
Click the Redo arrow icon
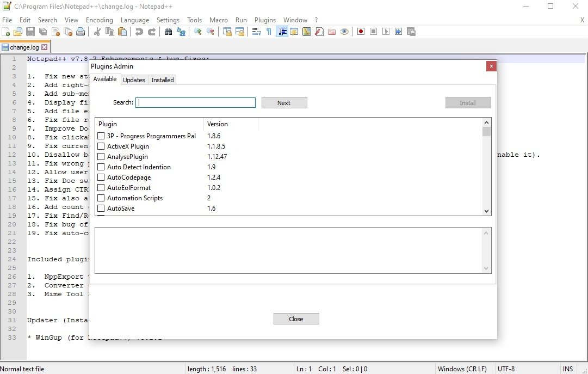point(152,32)
